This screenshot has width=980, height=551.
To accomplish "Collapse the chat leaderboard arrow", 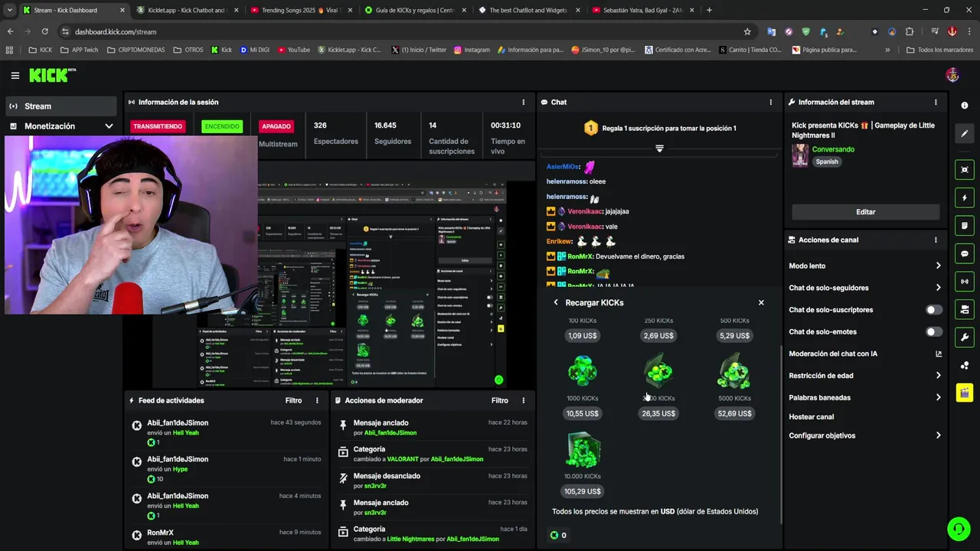I will 659,148.
